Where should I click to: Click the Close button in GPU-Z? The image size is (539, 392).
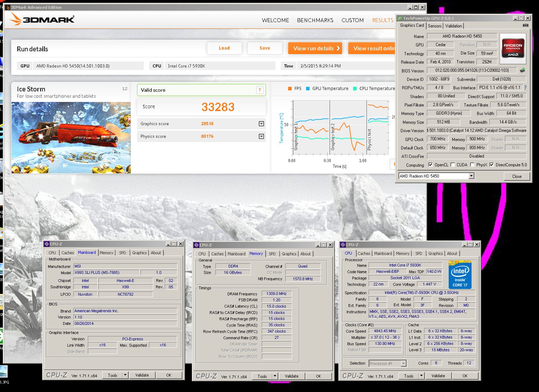[x=517, y=176]
